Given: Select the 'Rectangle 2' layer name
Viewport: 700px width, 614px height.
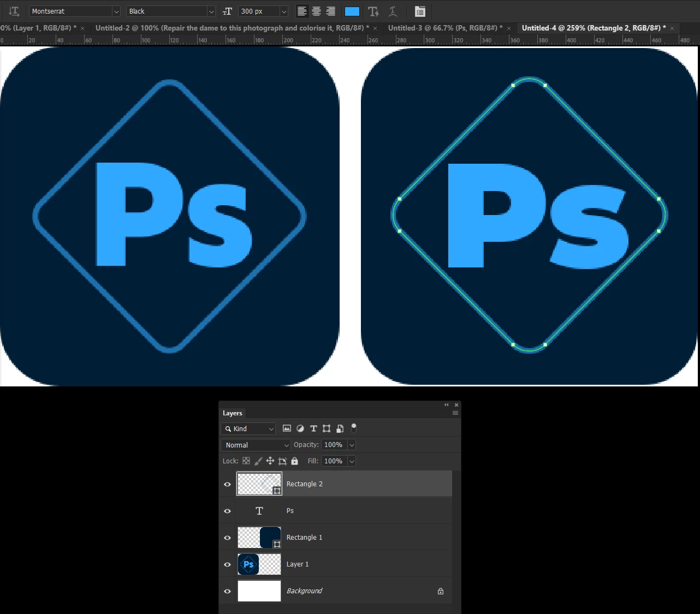Looking at the screenshot, I should (305, 484).
